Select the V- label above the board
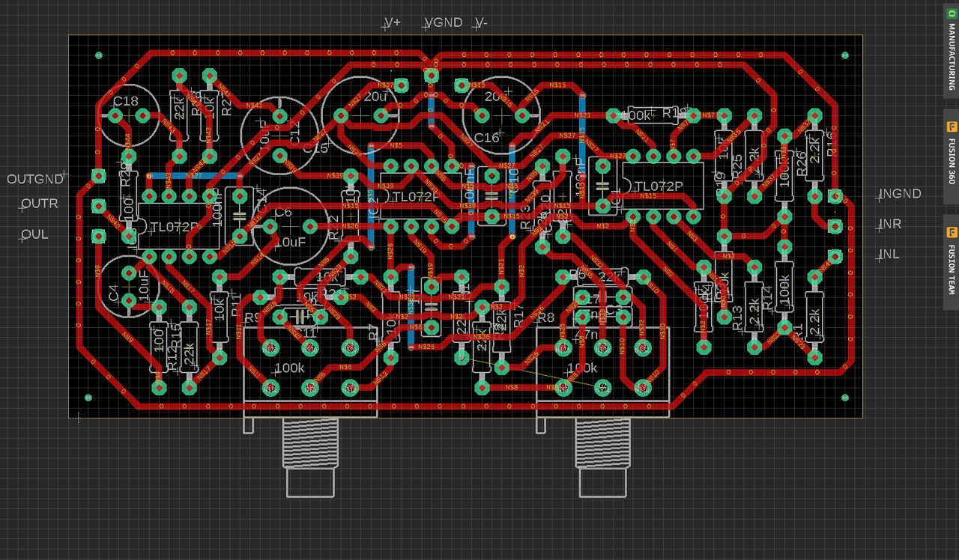This screenshot has height=560, width=959. pos(481,22)
